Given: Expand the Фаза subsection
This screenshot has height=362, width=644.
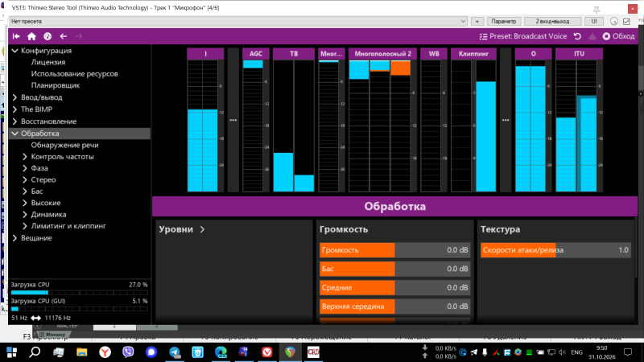Looking at the screenshot, I should [25, 168].
